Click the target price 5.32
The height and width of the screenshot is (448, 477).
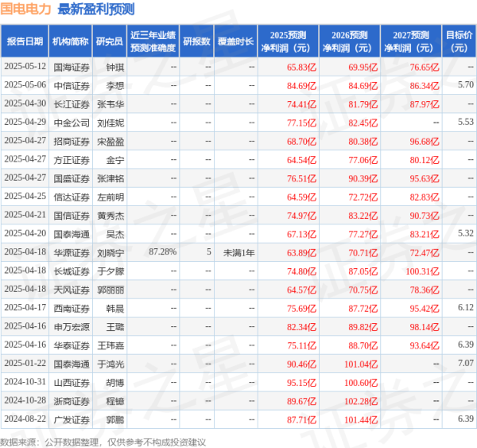pyautogui.click(x=466, y=233)
